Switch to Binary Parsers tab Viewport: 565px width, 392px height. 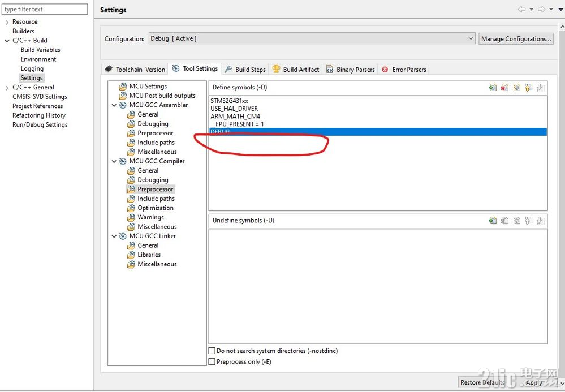click(x=351, y=69)
